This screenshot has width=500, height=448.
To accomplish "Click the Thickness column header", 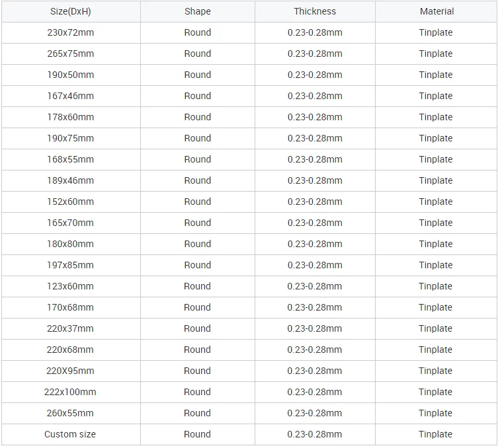I will [x=315, y=11].
